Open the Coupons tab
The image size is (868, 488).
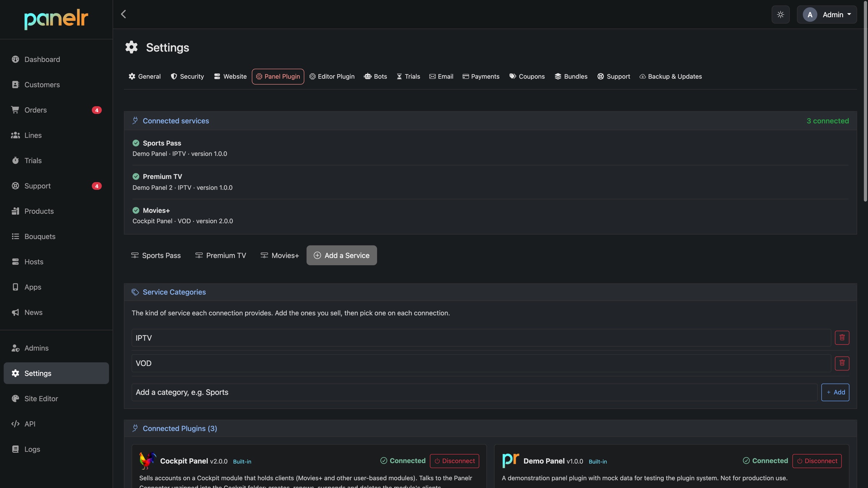click(x=527, y=77)
